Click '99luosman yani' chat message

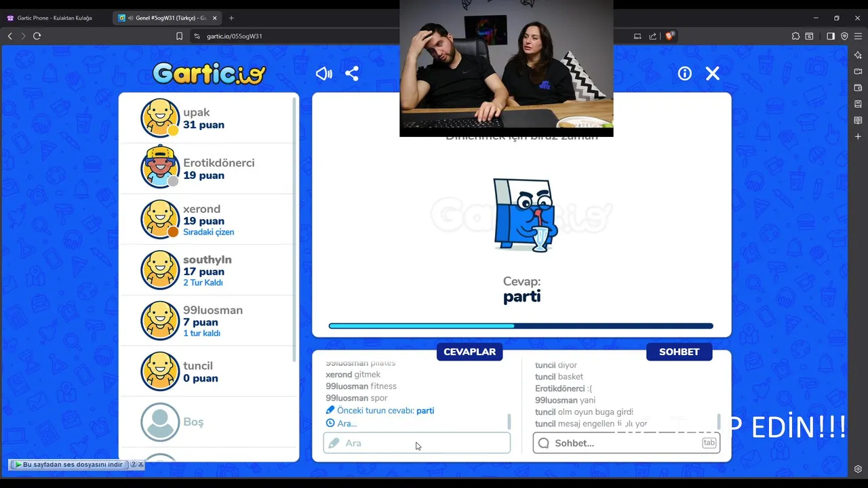point(565,401)
